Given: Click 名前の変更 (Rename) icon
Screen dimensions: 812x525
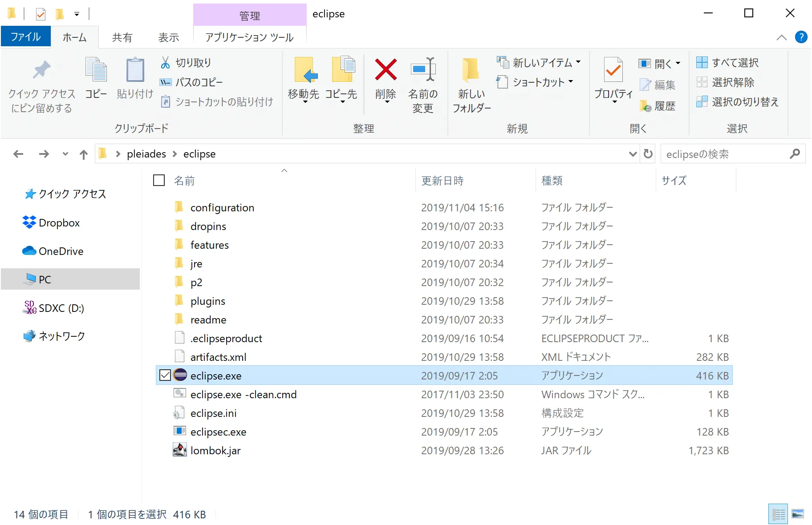Looking at the screenshot, I should [422, 70].
